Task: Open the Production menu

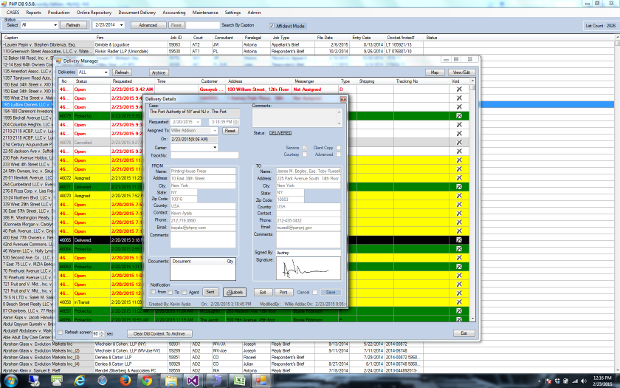Action: (x=59, y=12)
